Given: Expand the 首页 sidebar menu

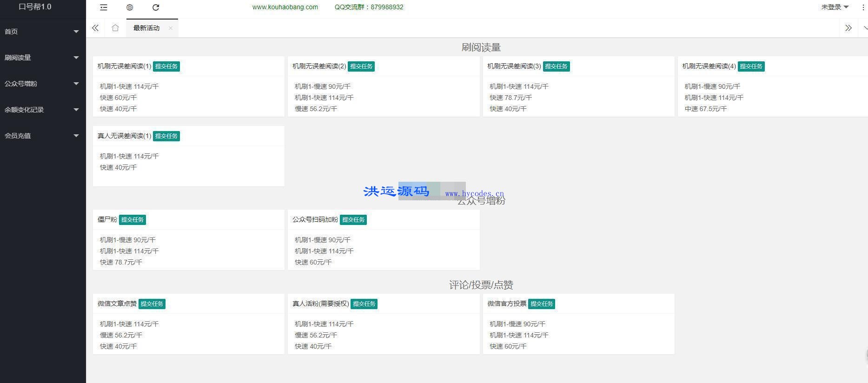Looking at the screenshot, I should pos(43,32).
